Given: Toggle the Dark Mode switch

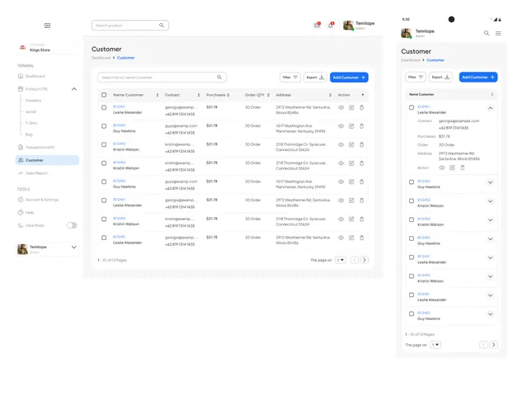Looking at the screenshot, I should click(x=72, y=225).
